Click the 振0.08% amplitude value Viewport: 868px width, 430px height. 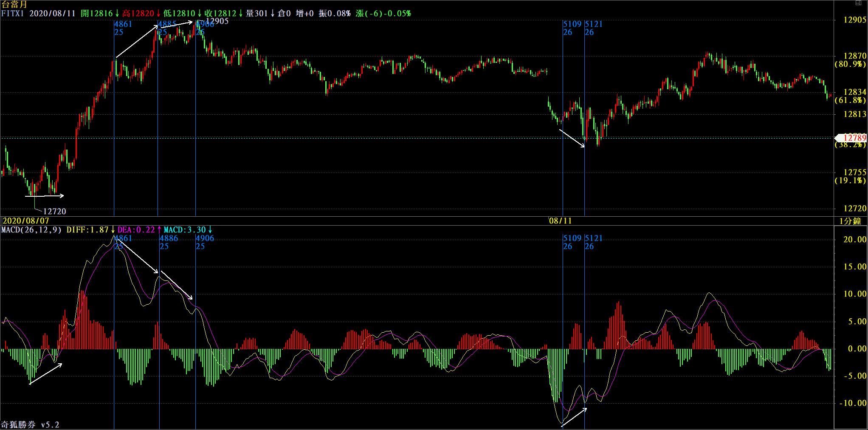pos(335,14)
